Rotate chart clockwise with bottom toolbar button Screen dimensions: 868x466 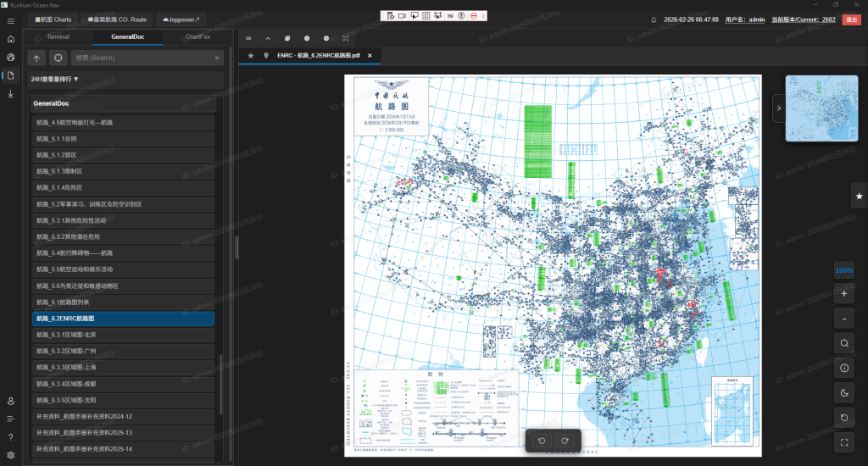(x=565, y=441)
